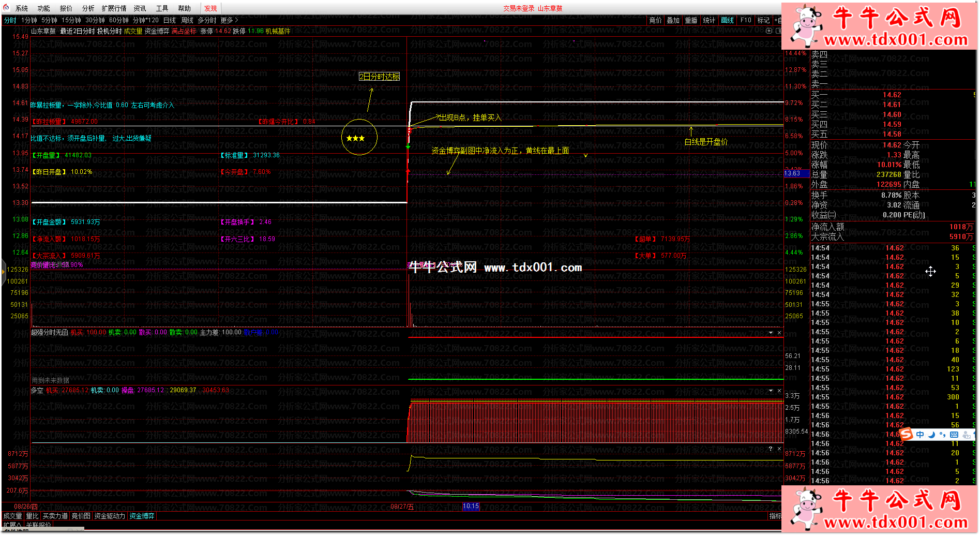Toggle the 画线 drawing tool
980x535 pixels.
728,20
